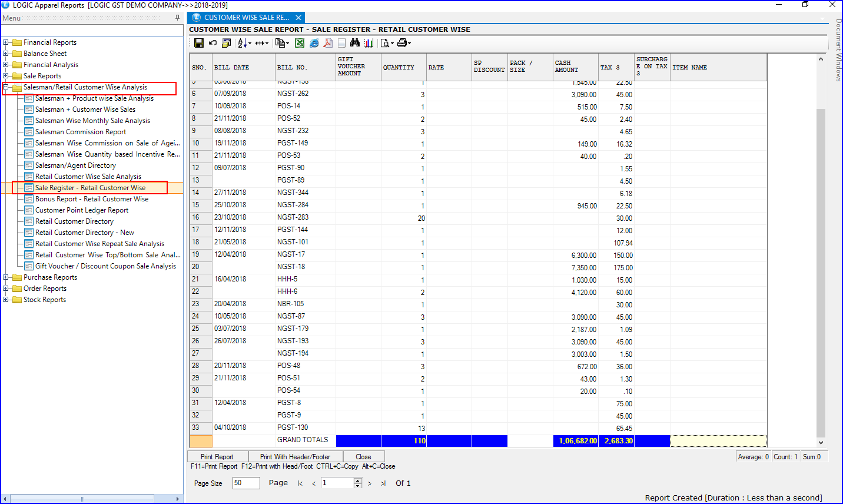Open the printer options dropdown arrow
Image resolution: width=843 pixels, height=504 pixels.
click(409, 43)
